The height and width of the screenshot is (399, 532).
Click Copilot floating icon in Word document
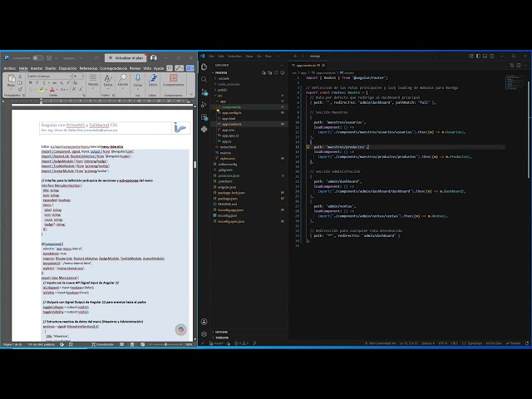(181, 329)
